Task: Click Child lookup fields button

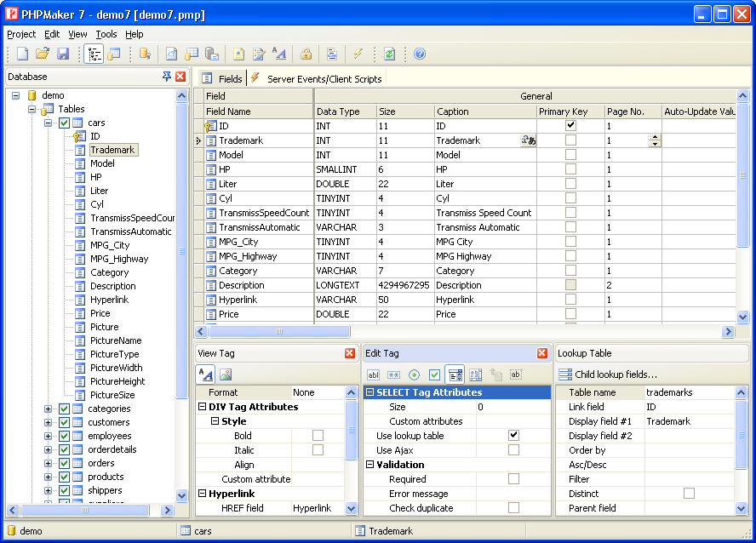Action: pyautogui.click(x=608, y=374)
